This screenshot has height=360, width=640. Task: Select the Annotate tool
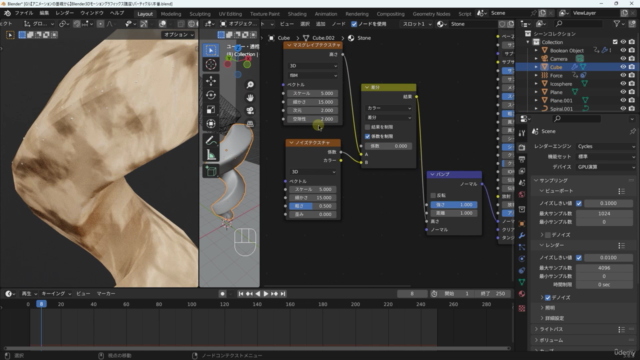211,140
